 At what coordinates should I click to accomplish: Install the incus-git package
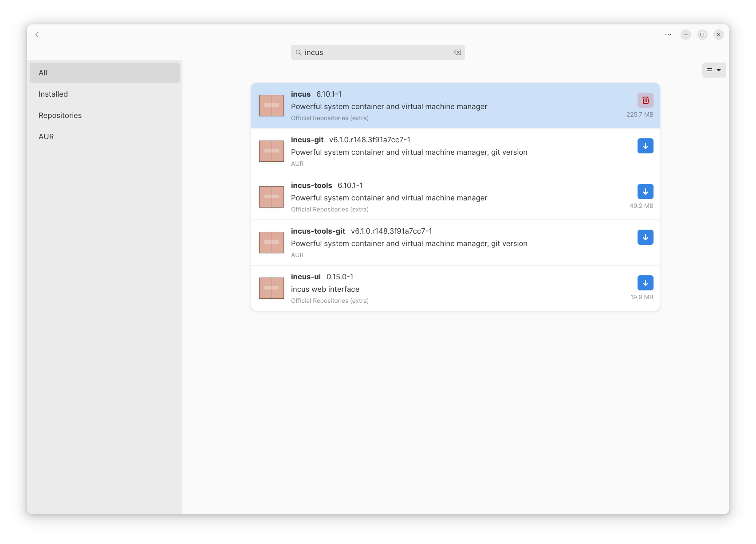pyautogui.click(x=646, y=146)
